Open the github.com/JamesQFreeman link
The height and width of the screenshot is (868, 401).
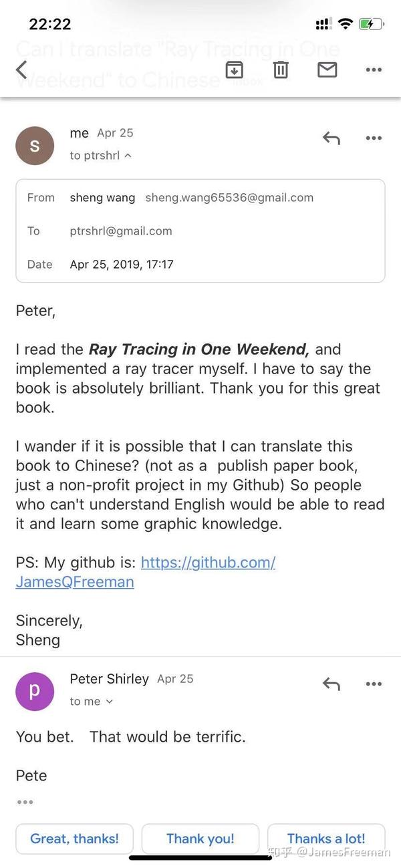(x=208, y=563)
